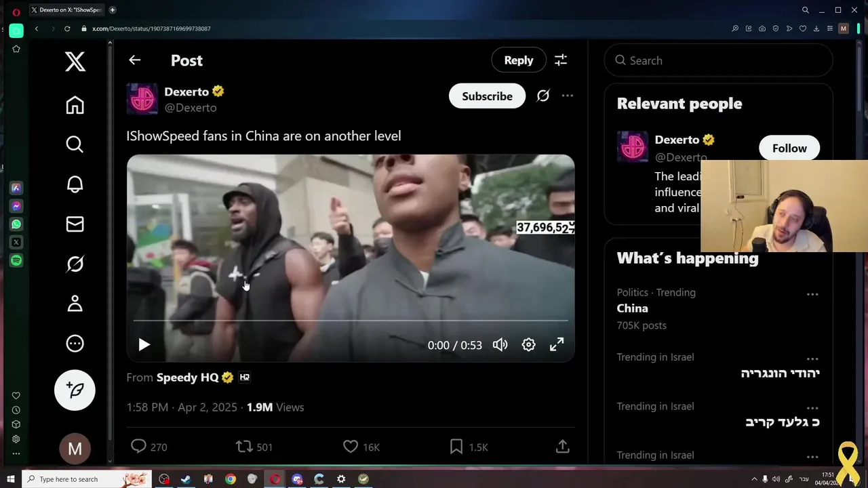Open Grok icon in X sidebar
This screenshot has height=488, width=868.
point(75,264)
